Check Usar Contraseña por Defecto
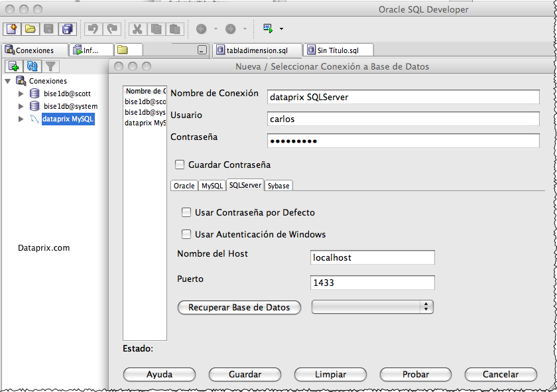Viewport: 557px width, 392px height. (x=186, y=212)
